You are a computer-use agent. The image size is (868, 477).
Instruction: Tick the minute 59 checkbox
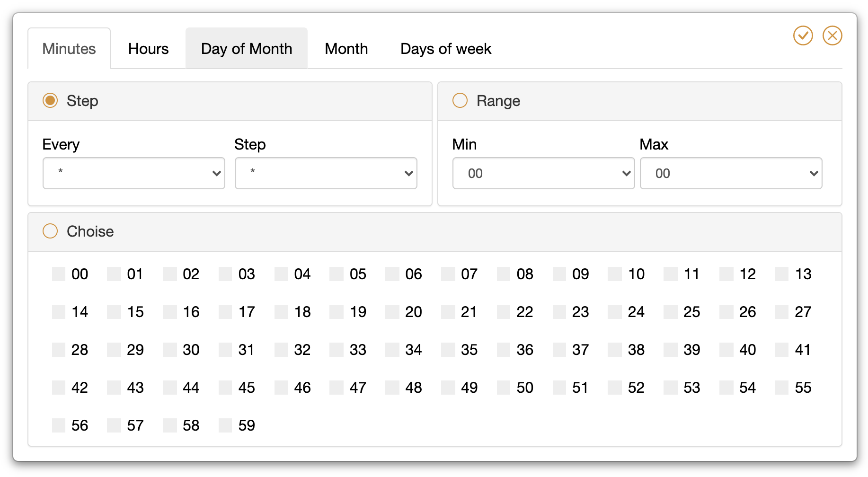pos(225,425)
